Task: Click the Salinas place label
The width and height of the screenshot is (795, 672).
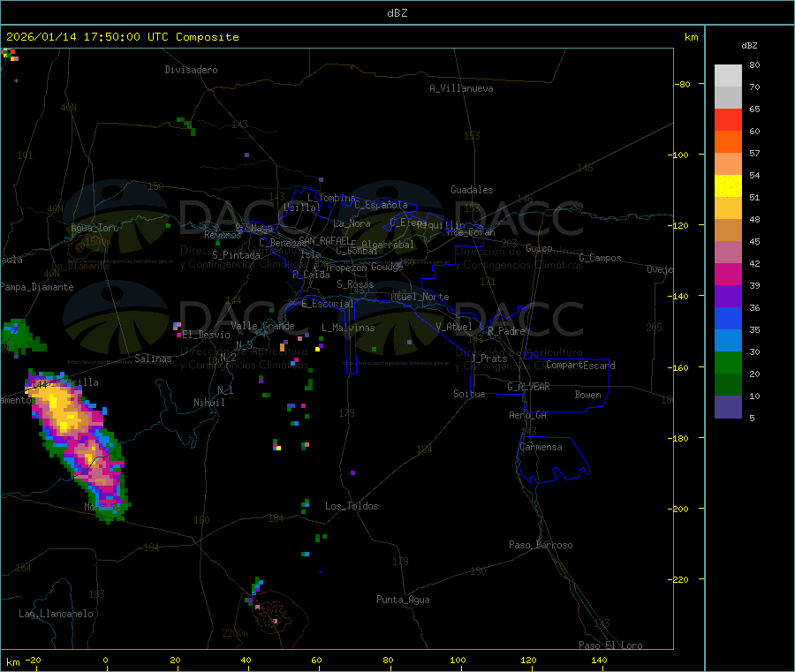Action: (x=153, y=359)
